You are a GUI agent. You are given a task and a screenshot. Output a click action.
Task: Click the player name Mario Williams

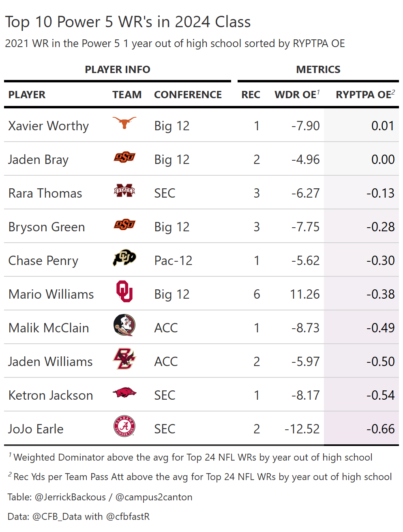click(51, 294)
